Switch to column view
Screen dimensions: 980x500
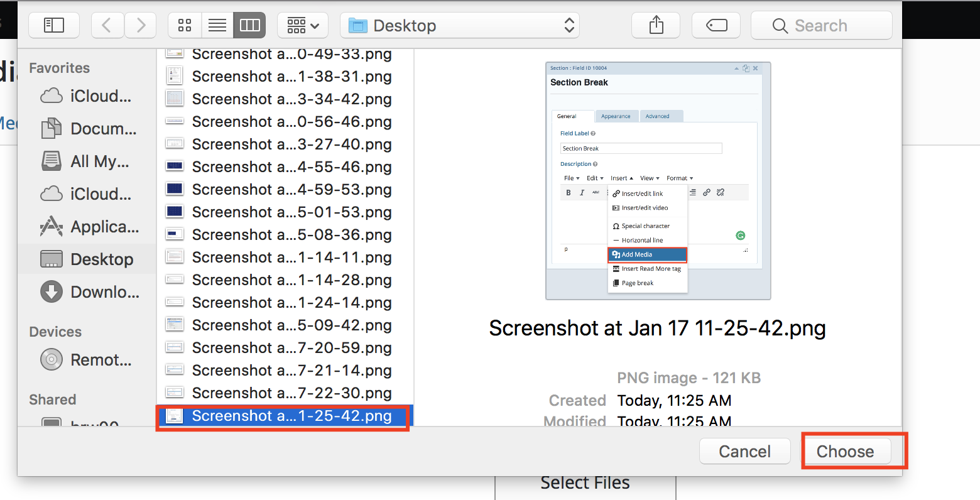[x=250, y=25]
